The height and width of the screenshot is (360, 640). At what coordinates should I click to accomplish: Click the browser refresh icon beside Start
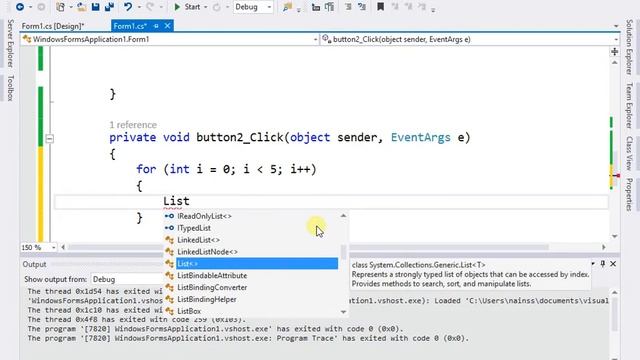(x=217, y=7)
